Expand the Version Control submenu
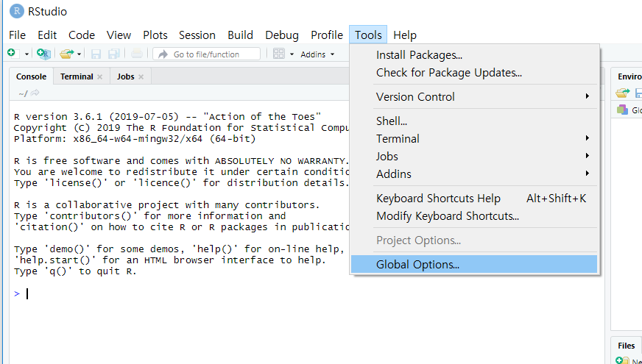The width and height of the screenshot is (642, 364). [474, 97]
